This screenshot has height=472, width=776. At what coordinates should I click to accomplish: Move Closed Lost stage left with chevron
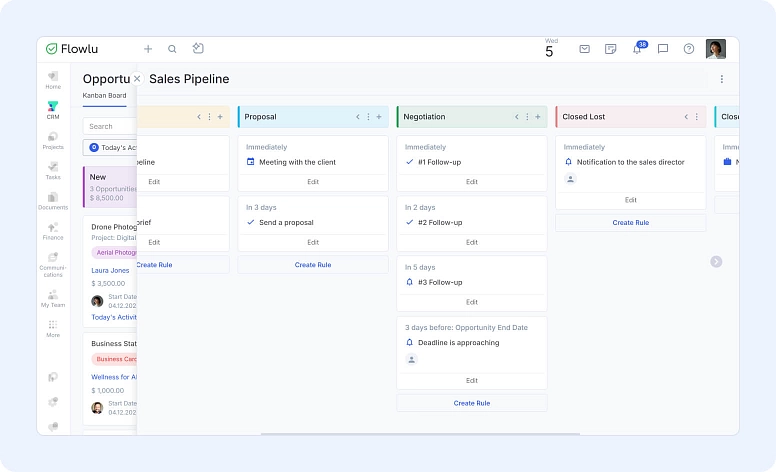tap(686, 117)
